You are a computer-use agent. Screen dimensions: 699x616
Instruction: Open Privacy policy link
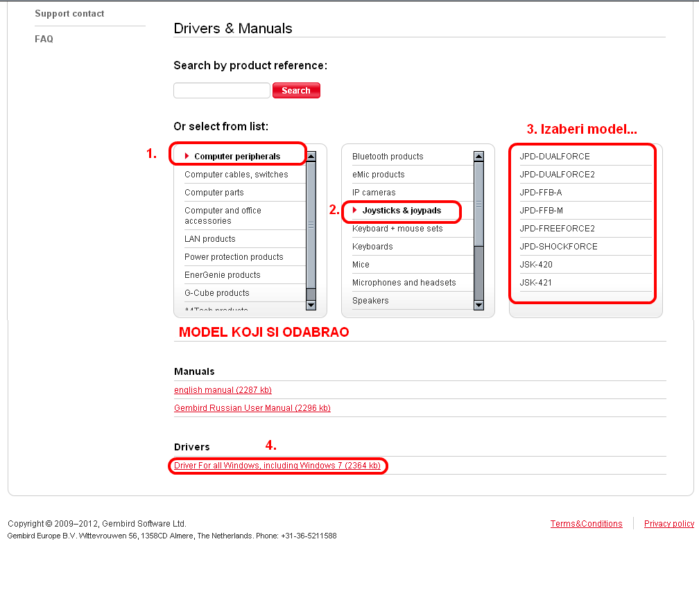pos(669,524)
